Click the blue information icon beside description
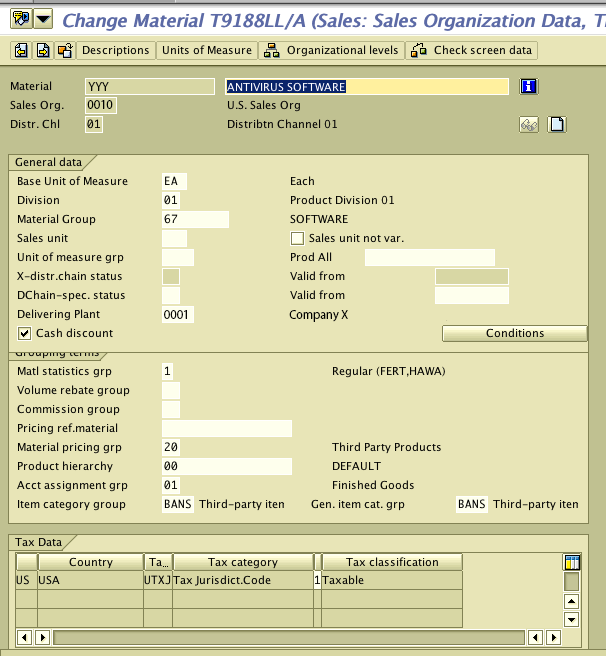The width and height of the screenshot is (606, 656). pyautogui.click(x=529, y=87)
